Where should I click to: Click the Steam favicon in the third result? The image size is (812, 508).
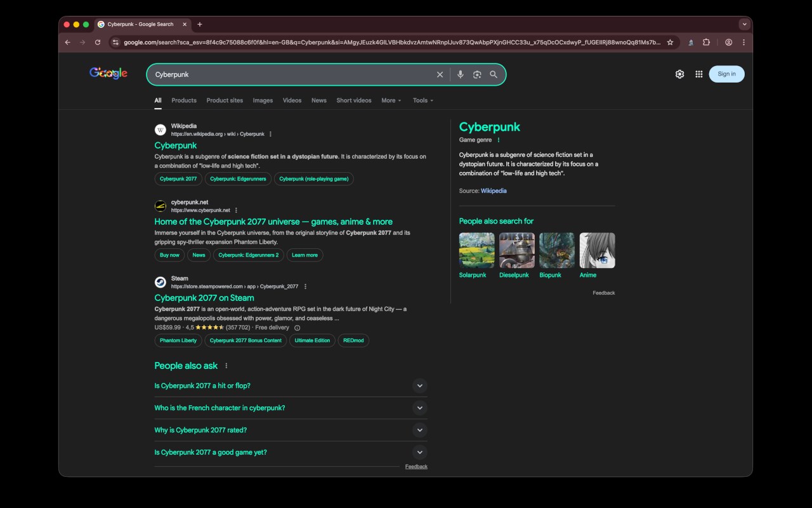tap(160, 283)
